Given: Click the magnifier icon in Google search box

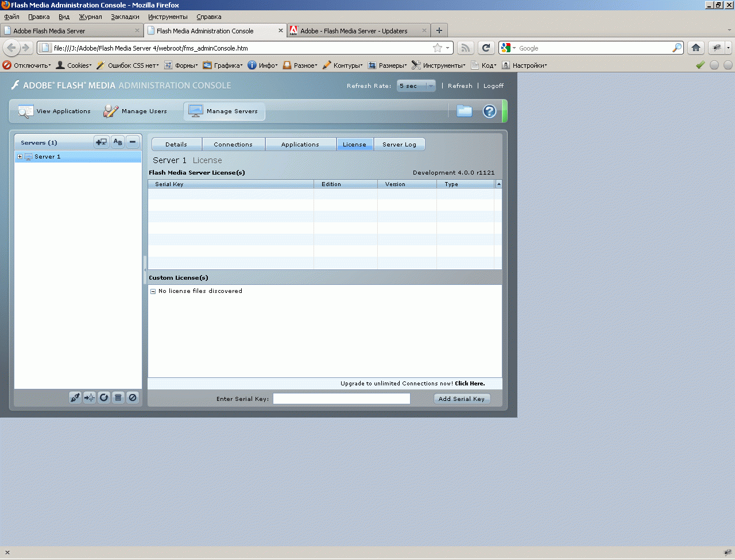Looking at the screenshot, I should pyautogui.click(x=677, y=48).
